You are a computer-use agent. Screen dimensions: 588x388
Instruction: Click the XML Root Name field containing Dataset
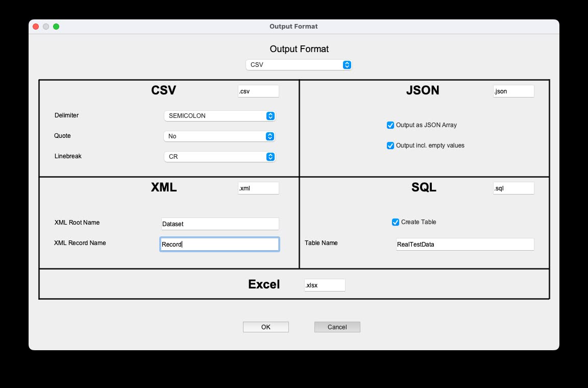(x=219, y=224)
